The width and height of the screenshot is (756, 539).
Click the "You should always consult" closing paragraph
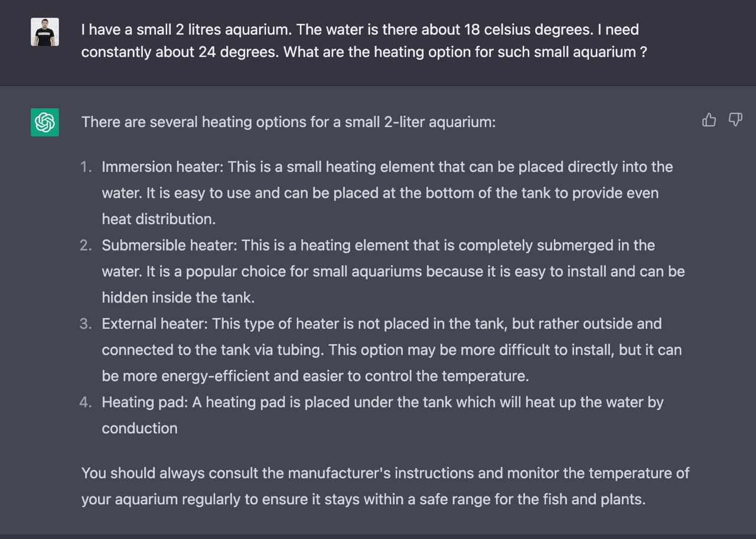point(385,486)
